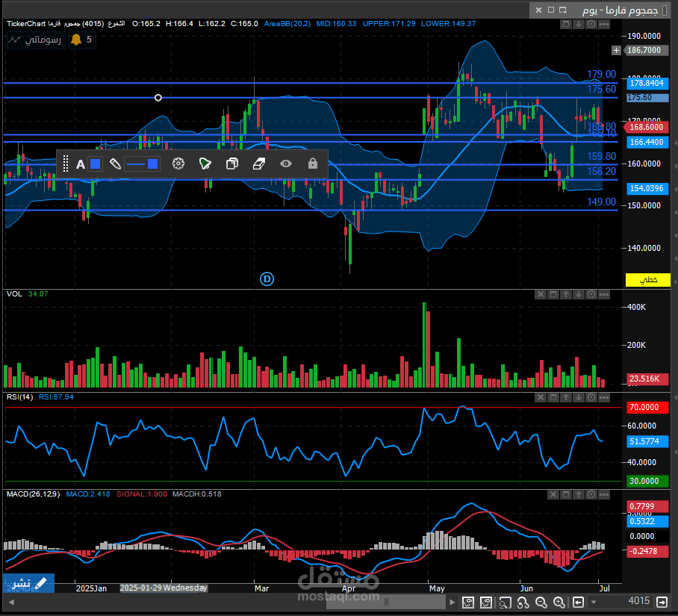
Task: Move the main price panel down
Action: click(x=579, y=24)
